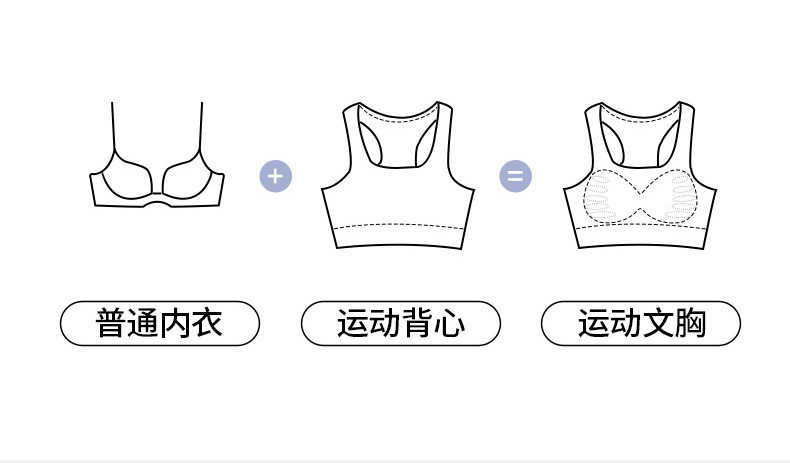Click the left cup of ordinary bra
This screenshot has height=463, width=790.
point(126,176)
